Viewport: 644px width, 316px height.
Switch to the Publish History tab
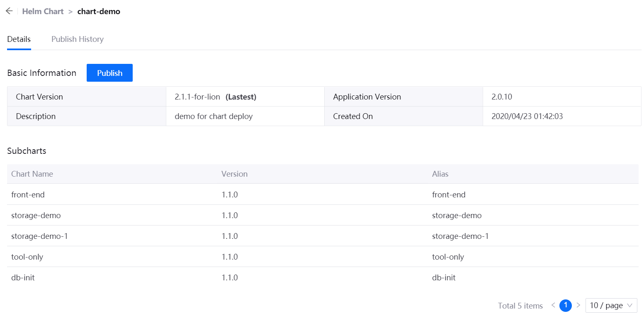click(x=77, y=39)
